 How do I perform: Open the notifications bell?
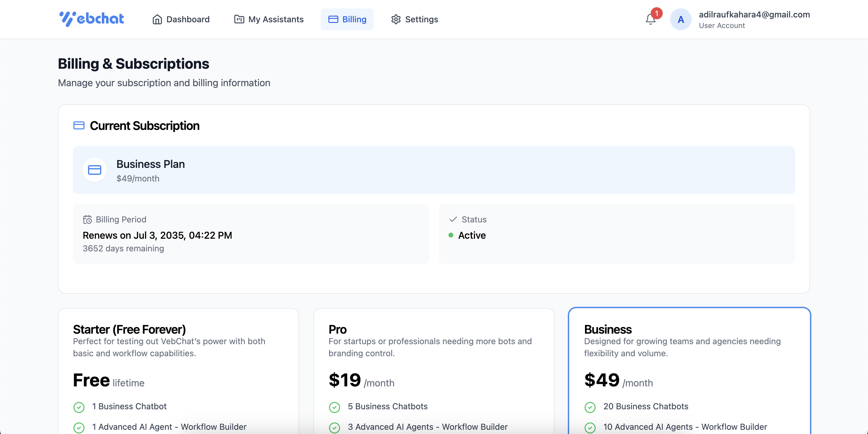650,20
